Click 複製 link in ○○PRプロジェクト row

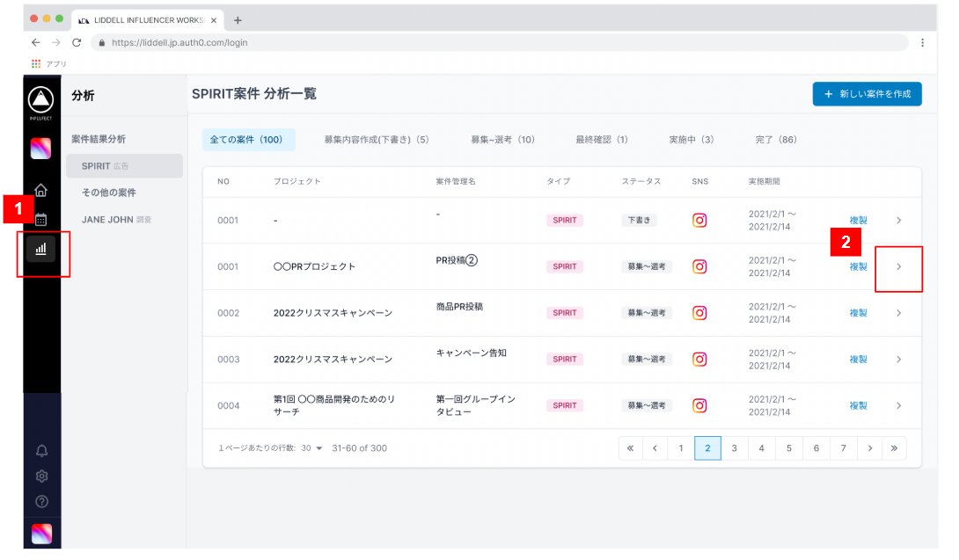pos(858,266)
